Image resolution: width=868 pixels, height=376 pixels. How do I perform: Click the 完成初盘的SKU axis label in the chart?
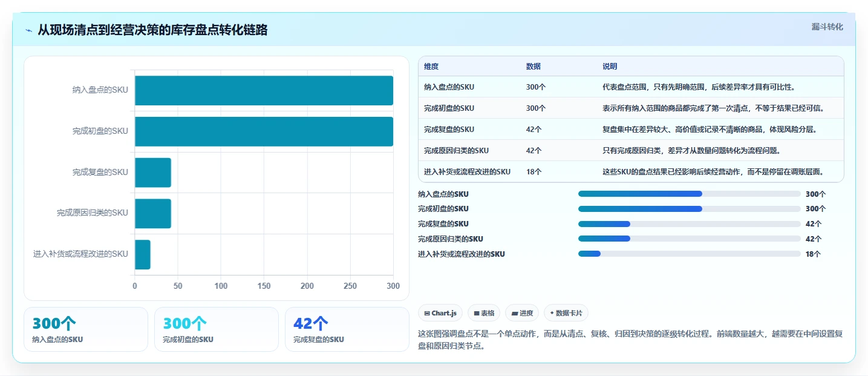click(100, 131)
